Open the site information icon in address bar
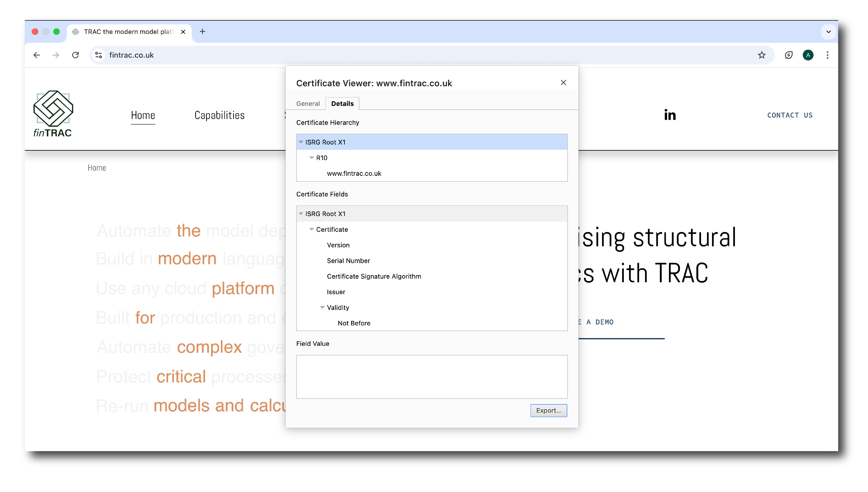 pos(99,55)
